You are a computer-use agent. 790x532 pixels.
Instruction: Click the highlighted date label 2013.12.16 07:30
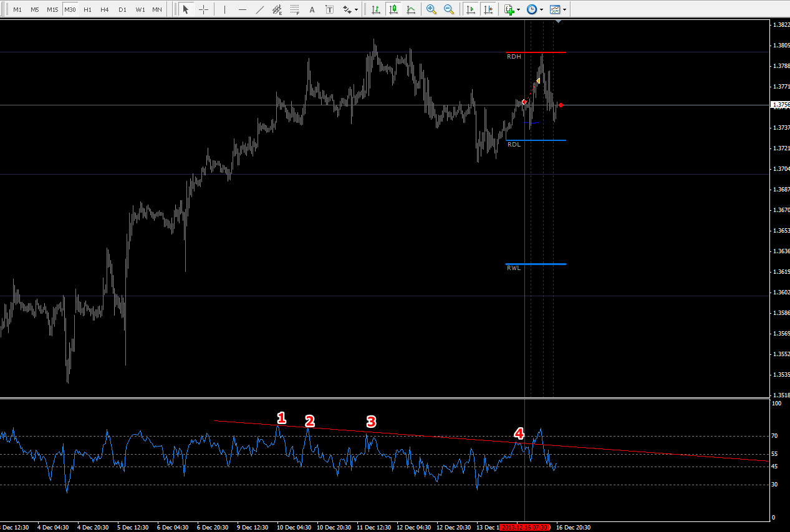pos(525,528)
